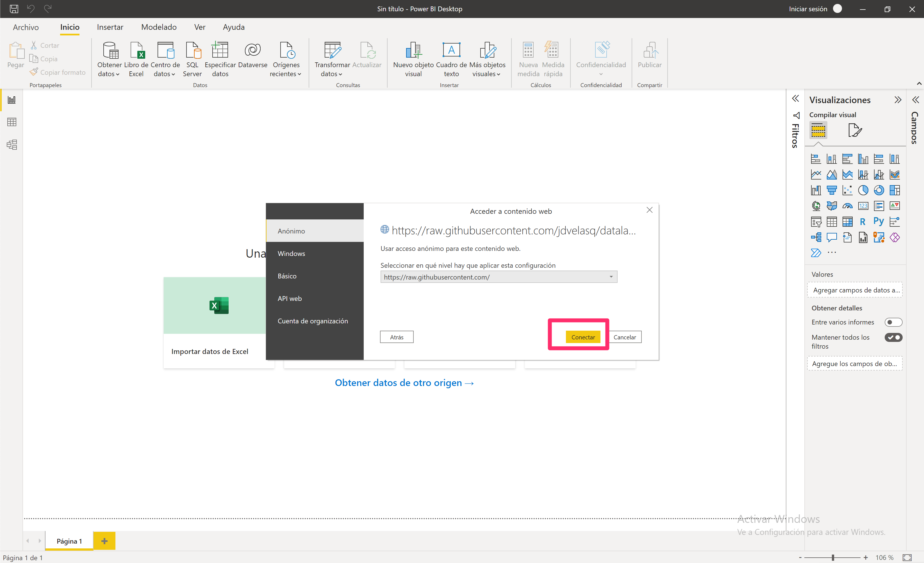This screenshot has height=563, width=924.
Task: Select the donut chart visual
Action: click(879, 190)
